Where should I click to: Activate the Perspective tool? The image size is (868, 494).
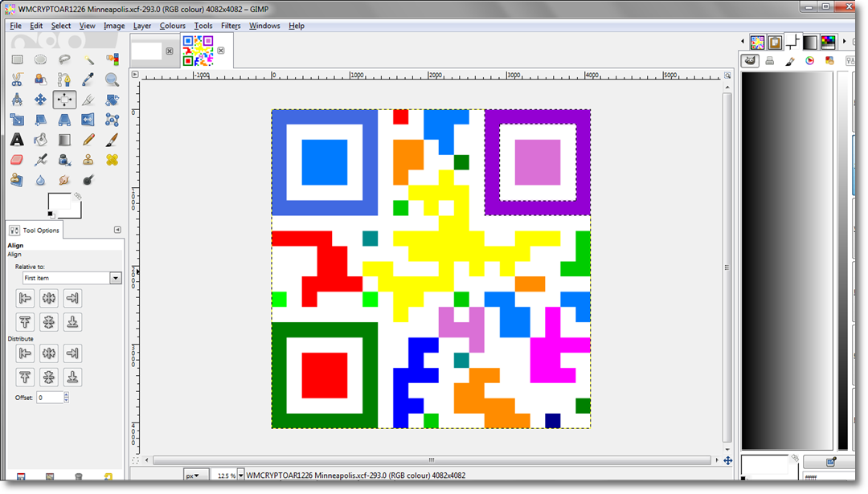pos(64,120)
